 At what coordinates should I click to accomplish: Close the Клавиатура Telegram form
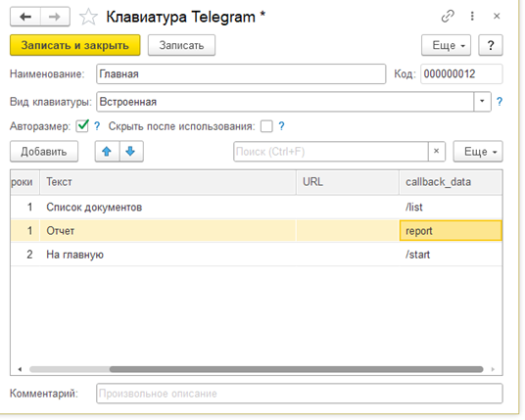(x=497, y=16)
